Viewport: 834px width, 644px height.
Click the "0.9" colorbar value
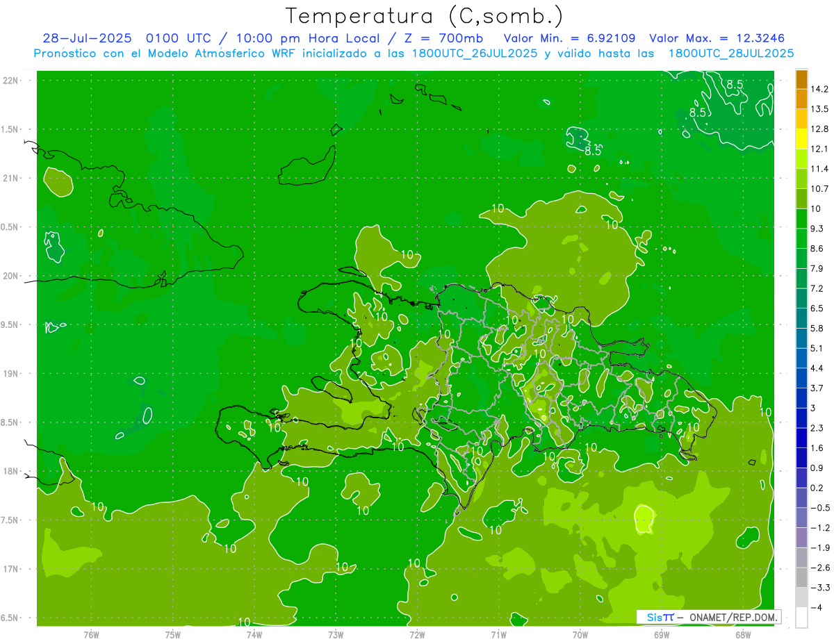coord(817,468)
